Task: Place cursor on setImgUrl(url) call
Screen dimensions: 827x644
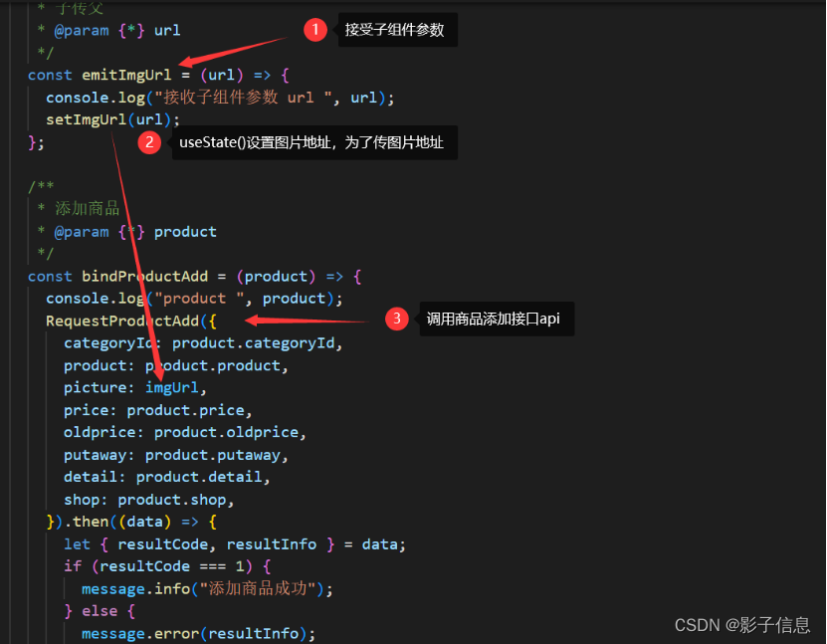Action: (112, 119)
